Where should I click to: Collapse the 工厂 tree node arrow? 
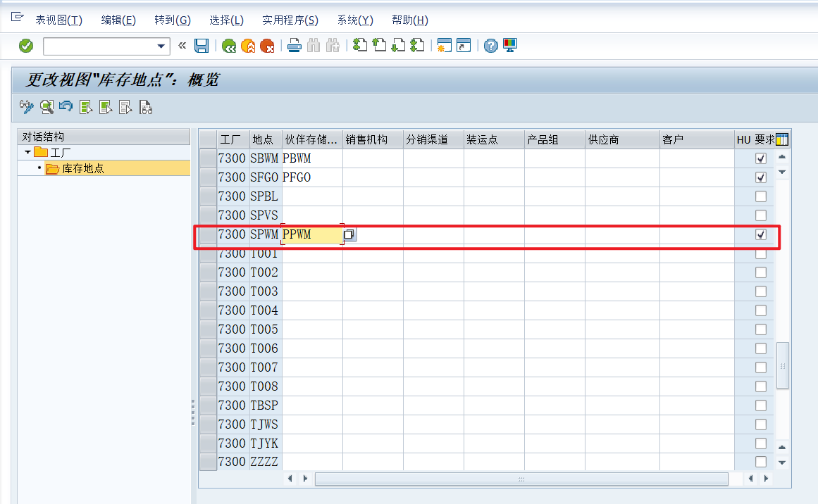27,152
